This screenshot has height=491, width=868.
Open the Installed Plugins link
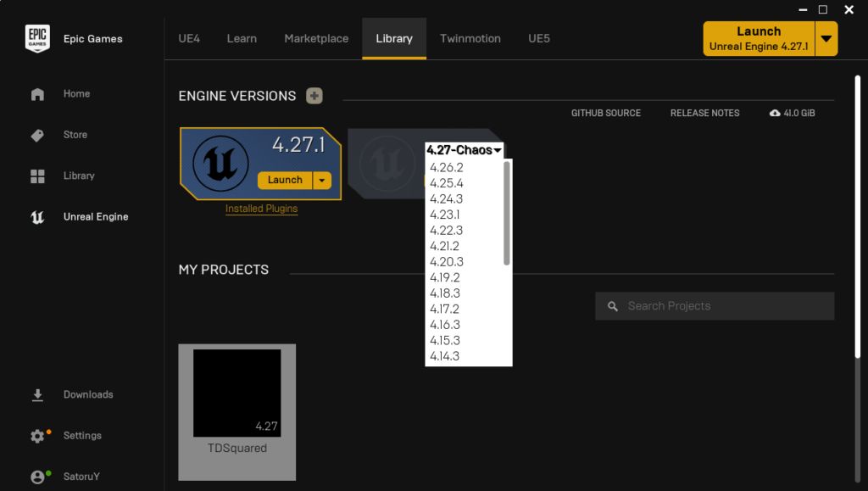click(x=261, y=209)
